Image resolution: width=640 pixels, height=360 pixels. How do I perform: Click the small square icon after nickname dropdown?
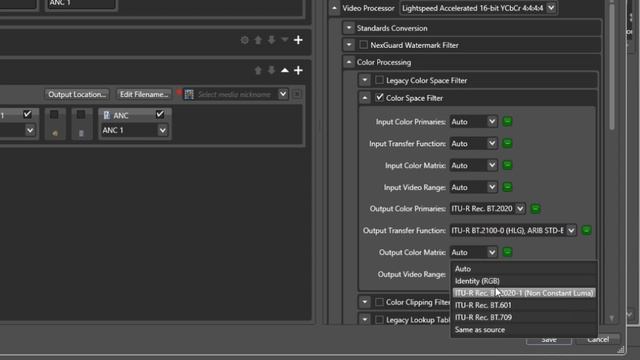tap(297, 94)
